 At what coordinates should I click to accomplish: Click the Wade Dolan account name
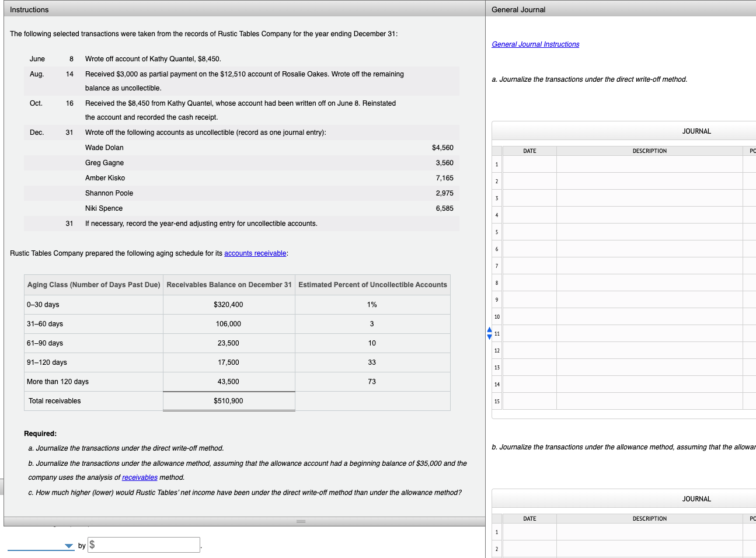[104, 148]
